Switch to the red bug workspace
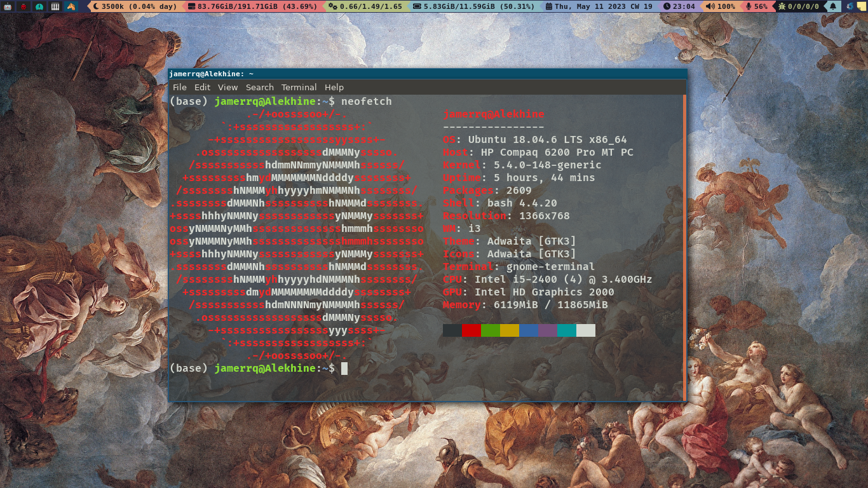Viewport: 868px width, 488px height. (24, 6)
